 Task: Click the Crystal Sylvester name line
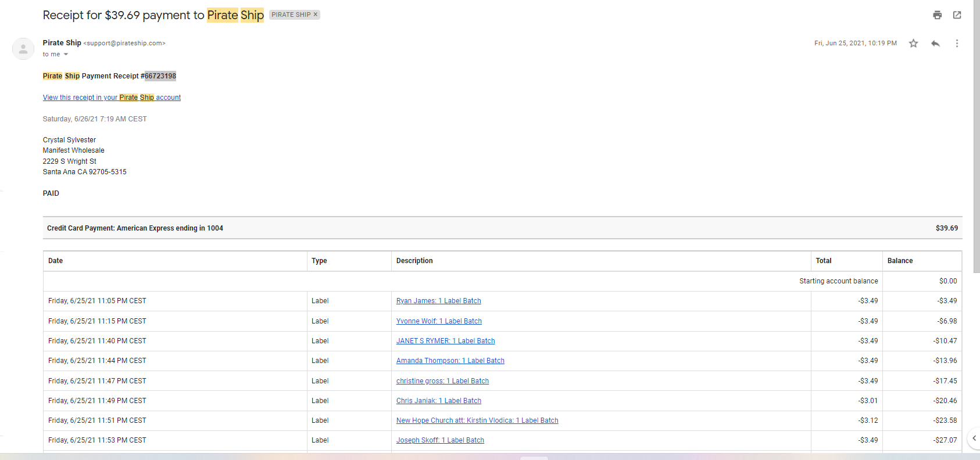69,140
